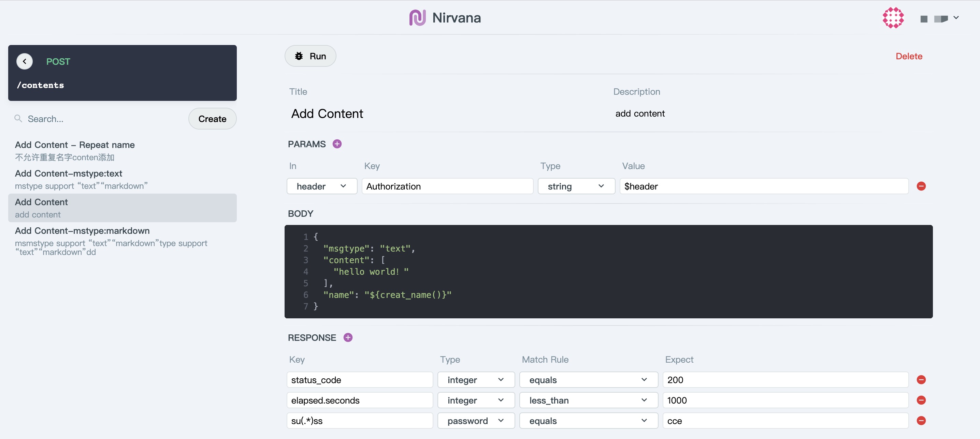The height and width of the screenshot is (439, 980).
Task: Open less_than Match Rule dropdown
Action: (x=588, y=400)
